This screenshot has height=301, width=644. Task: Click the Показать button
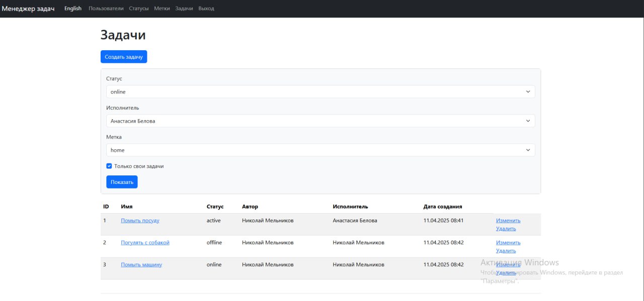[x=122, y=182]
